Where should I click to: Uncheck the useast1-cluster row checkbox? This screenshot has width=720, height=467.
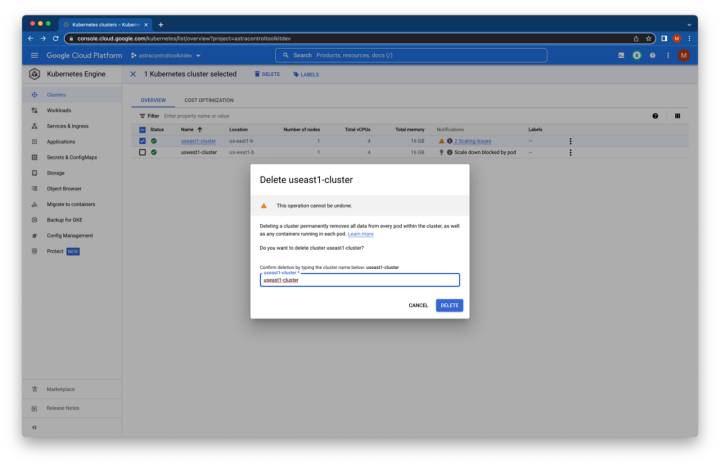[x=142, y=141]
